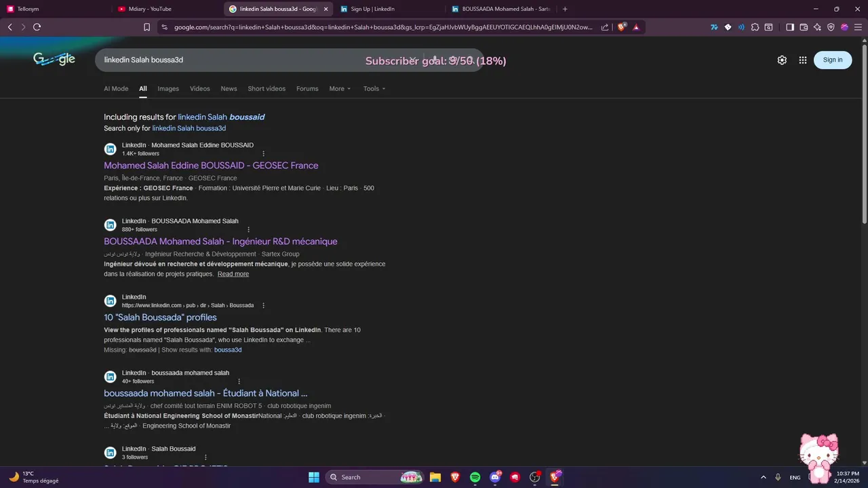Open boussaada mohamed salah - Étudiant à National result
Image resolution: width=868 pixels, height=488 pixels.
pos(205,393)
